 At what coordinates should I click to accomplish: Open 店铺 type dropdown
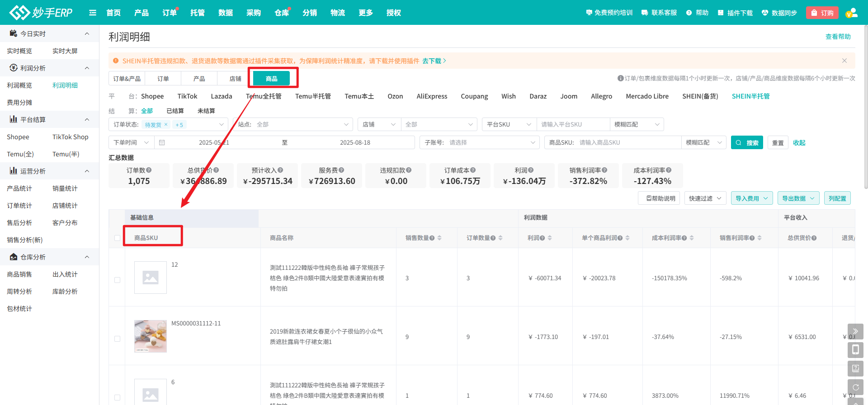(x=379, y=124)
